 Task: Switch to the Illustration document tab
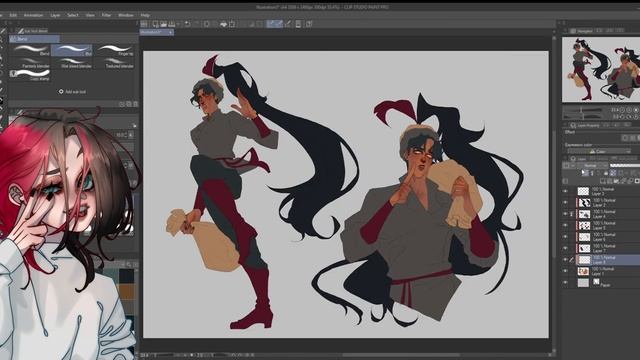coord(157,32)
